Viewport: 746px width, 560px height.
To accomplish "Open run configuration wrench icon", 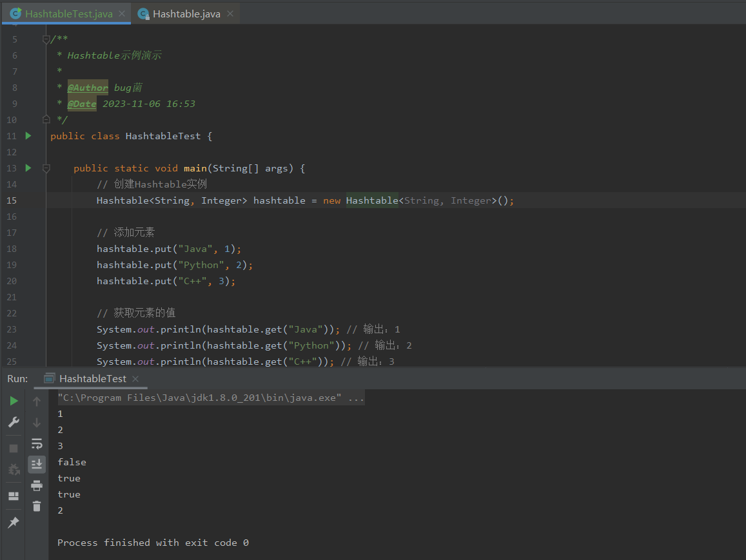I will point(14,422).
